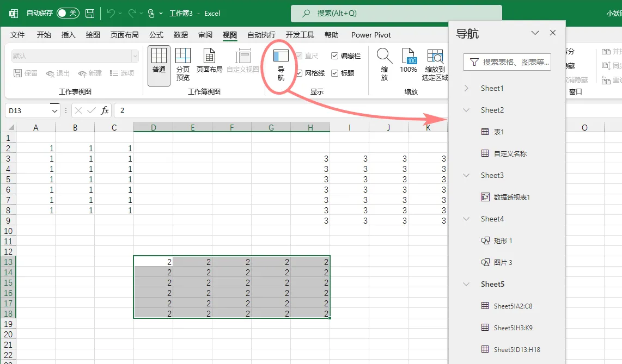Select 自定义名称 item in navigation pane
This screenshot has height=364, width=622.
tap(504, 153)
